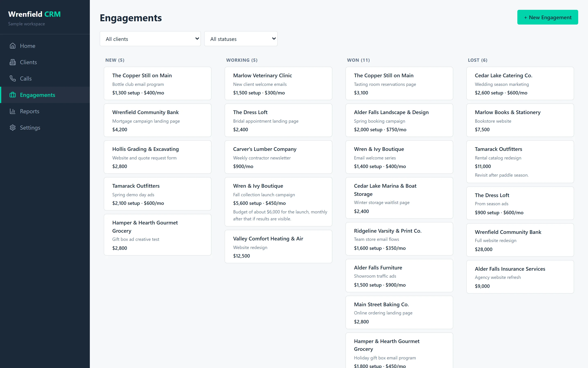Screen dimensions: 588x368
Task: Click the Clients building icon
Action: (x=13, y=62)
